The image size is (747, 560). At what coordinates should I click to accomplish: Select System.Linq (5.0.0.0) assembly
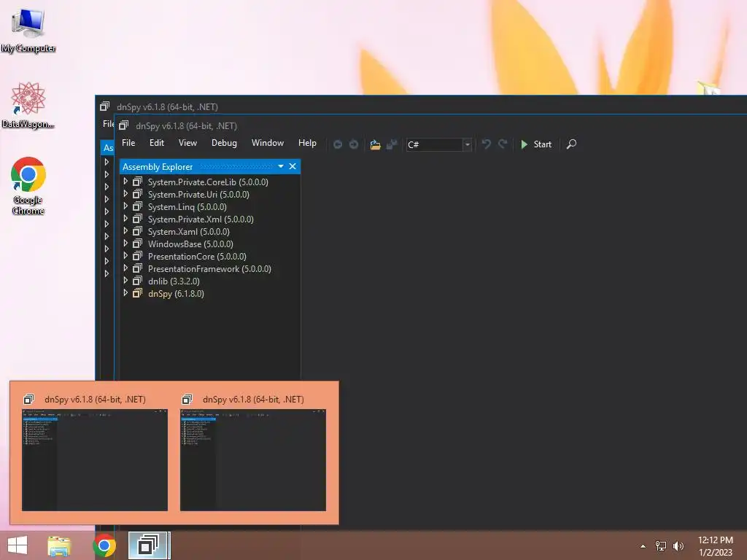click(x=187, y=206)
